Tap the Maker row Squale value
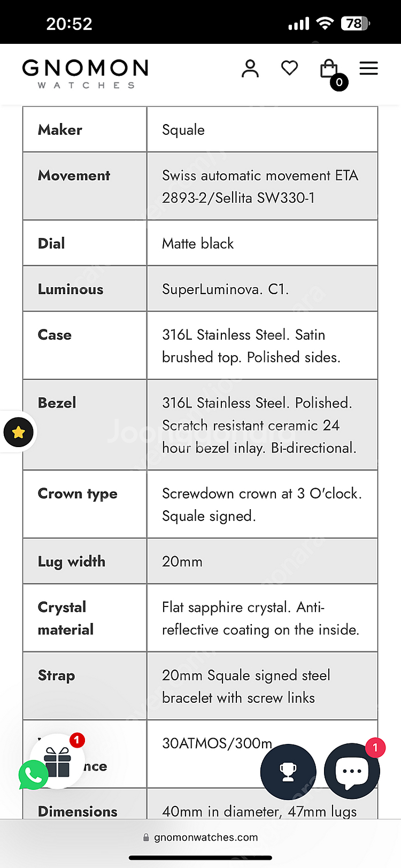 click(183, 130)
